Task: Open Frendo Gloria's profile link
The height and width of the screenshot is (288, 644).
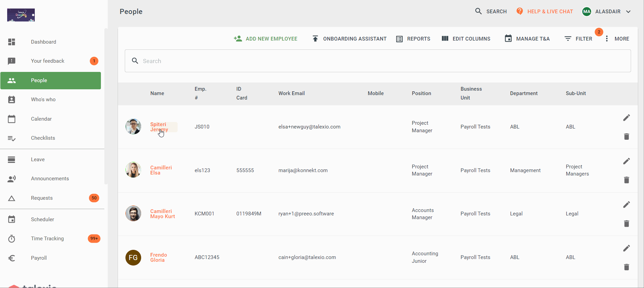Action: click(159, 257)
